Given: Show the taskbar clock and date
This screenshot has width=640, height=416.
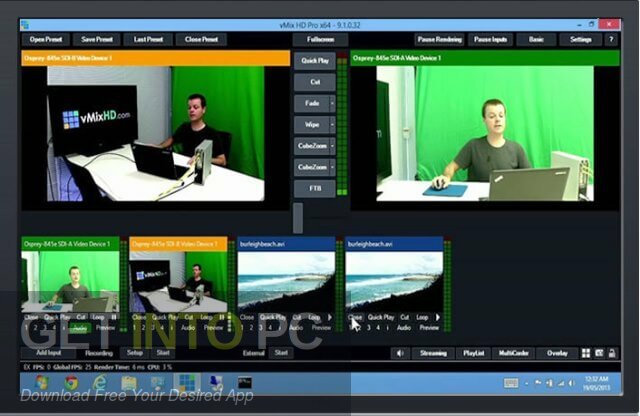Looking at the screenshot, I should pos(596,383).
